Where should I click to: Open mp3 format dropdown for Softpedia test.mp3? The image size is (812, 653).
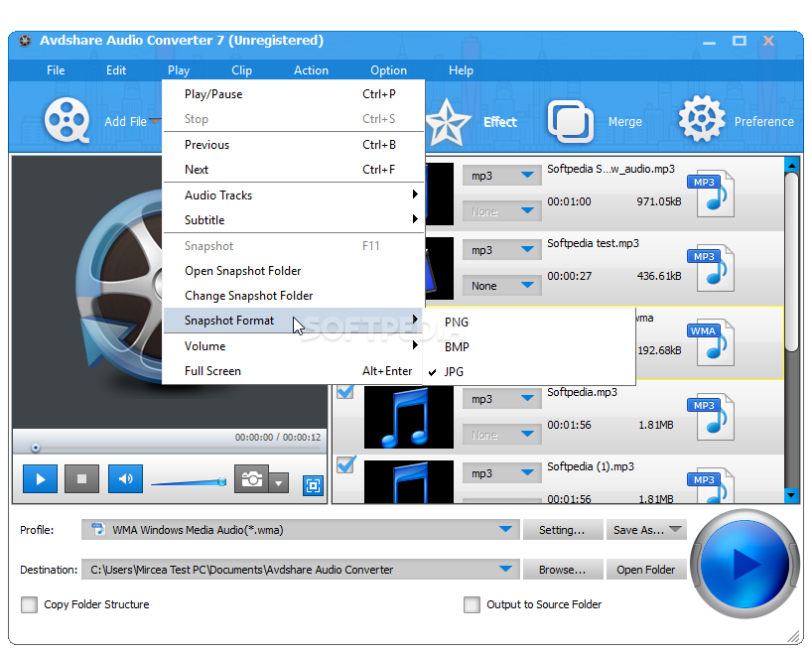click(502, 250)
